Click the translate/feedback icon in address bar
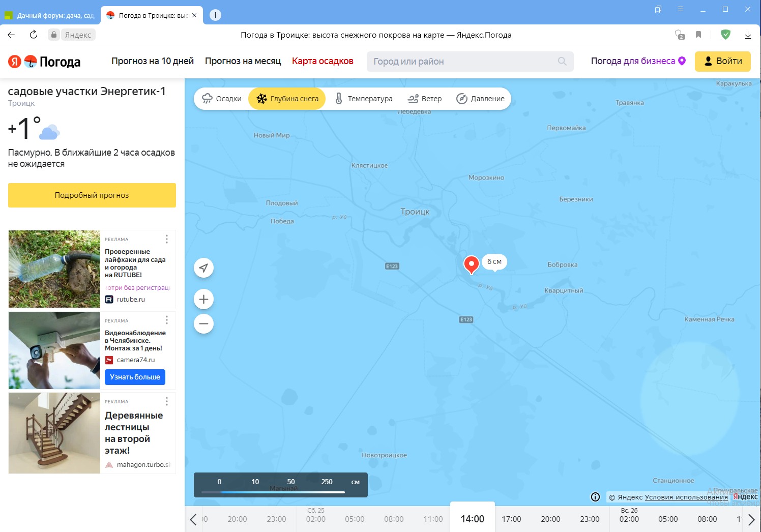Viewport: 761px width, 532px height. (x=680, y=35)
